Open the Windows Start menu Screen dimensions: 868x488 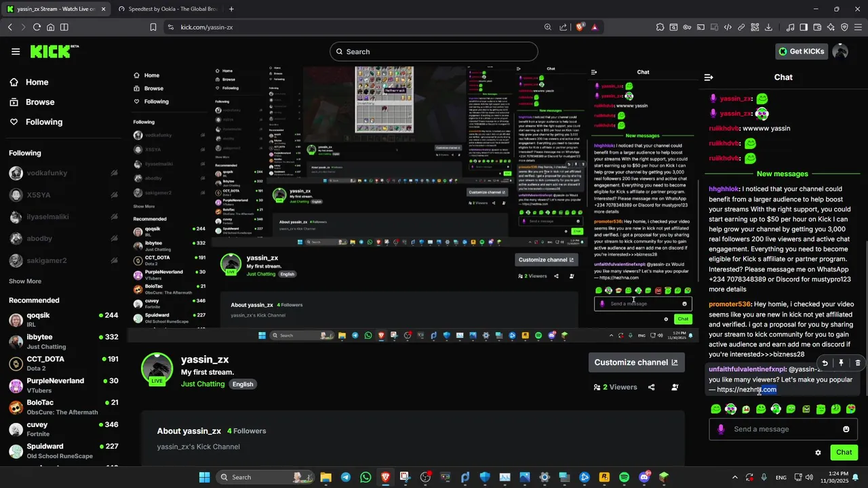[204, 477]
